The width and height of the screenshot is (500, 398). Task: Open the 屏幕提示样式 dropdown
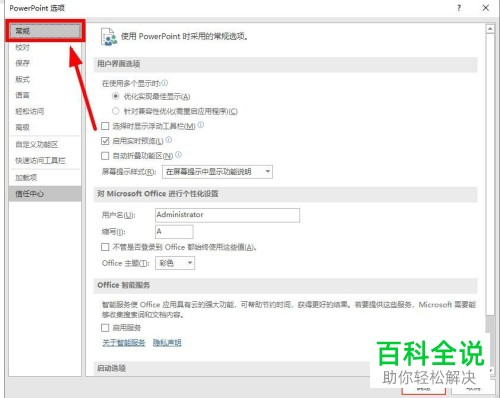[217, 172]
